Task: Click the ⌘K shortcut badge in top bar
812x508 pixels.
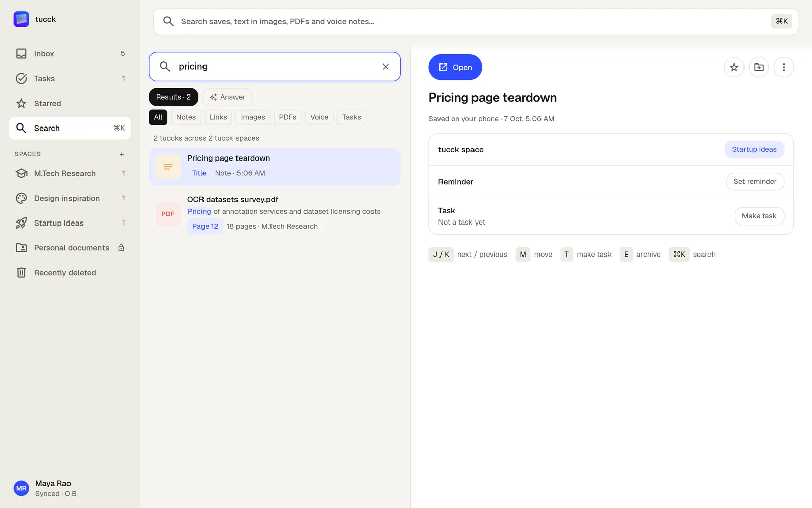Action: (782, 21)
